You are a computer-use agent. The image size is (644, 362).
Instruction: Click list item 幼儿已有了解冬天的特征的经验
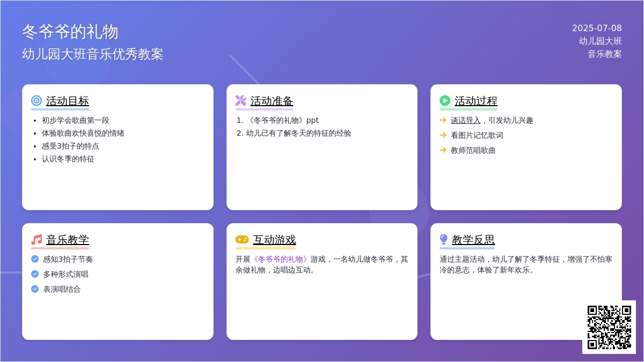pyautogui.click(x=299, y=133)
